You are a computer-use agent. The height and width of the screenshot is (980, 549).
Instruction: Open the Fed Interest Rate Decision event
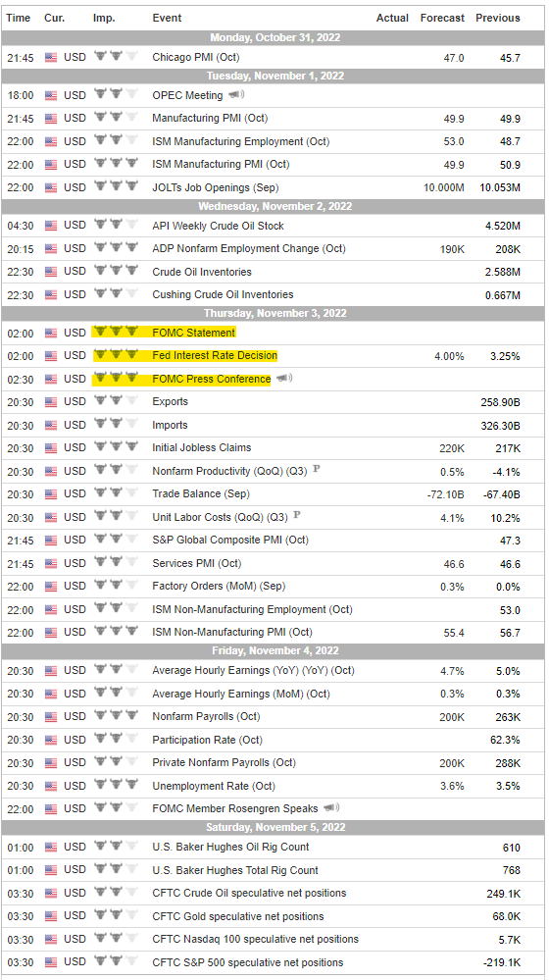[215, 355]
